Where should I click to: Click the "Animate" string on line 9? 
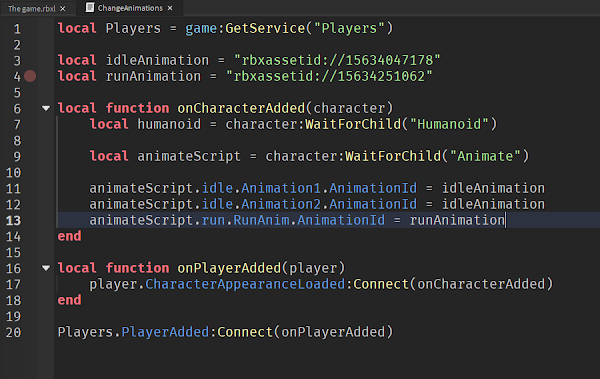click(485, 156)
